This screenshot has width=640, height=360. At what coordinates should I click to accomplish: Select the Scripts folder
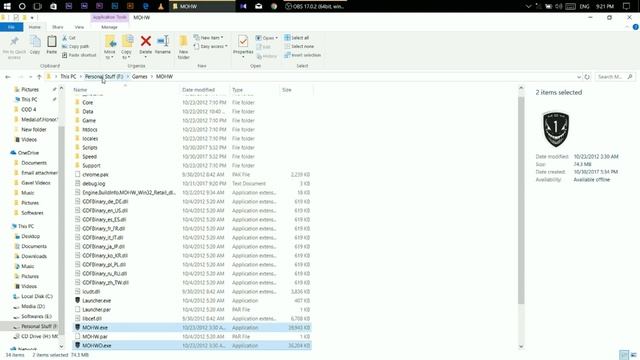coord(192,148)
